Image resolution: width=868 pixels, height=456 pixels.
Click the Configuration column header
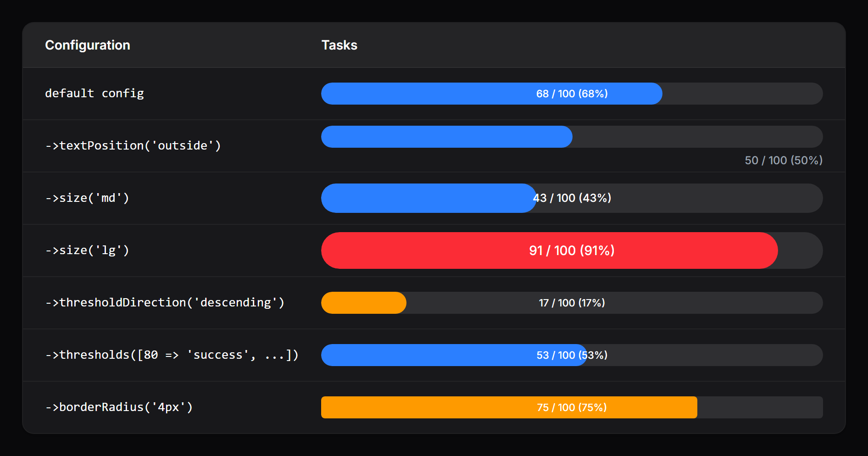(87, 45)
